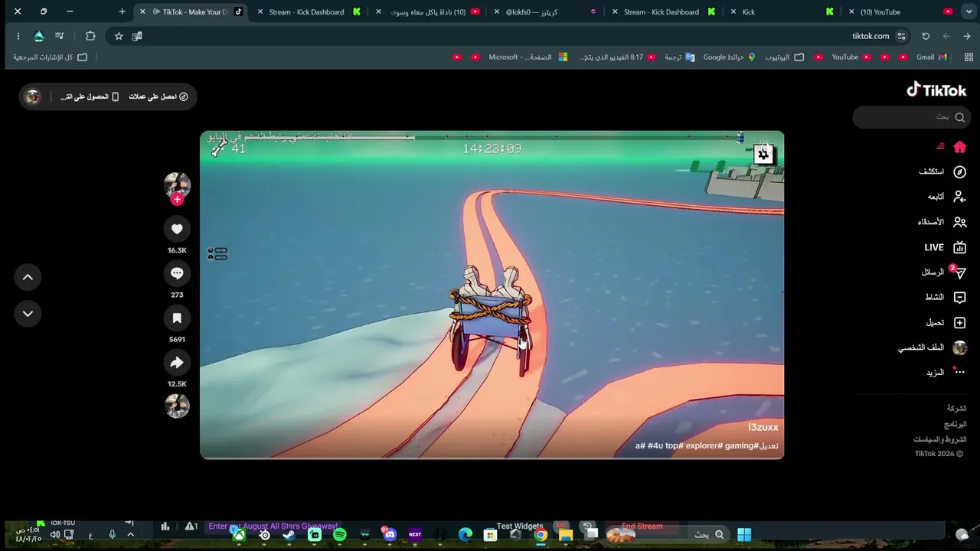Open Google Chrome from the taskbar

click(x=541, y=535)
